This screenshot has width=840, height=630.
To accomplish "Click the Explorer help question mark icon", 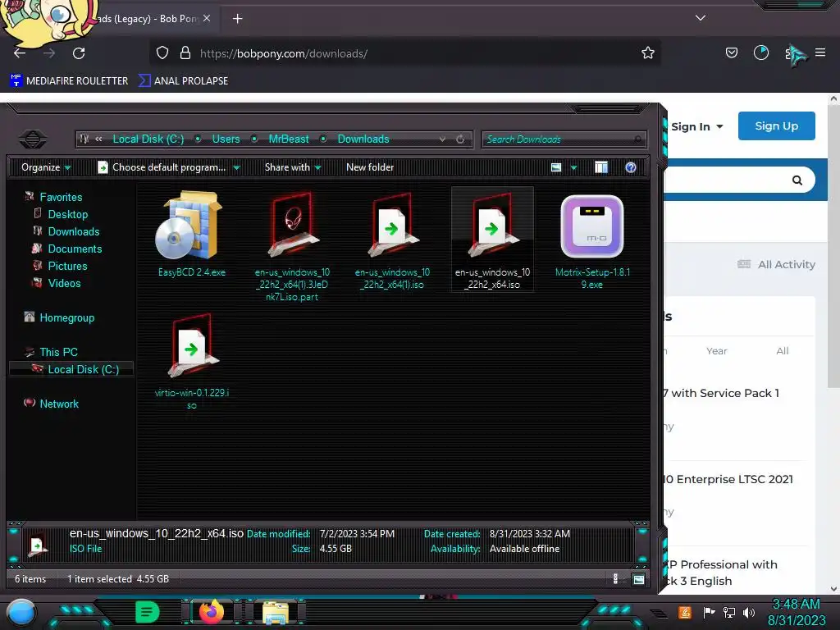I will click(631, 167).
